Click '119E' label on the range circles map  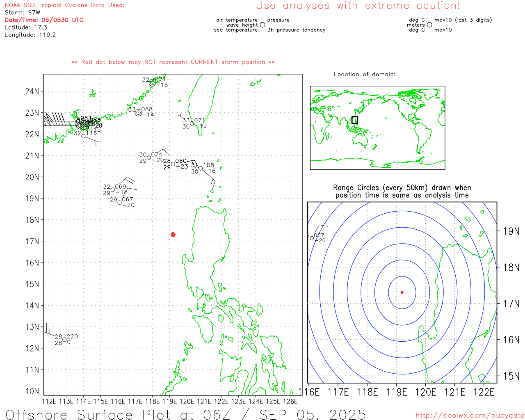point(397,392)
